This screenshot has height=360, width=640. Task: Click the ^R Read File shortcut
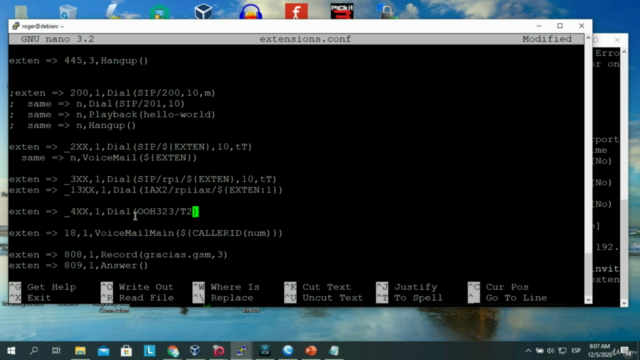click(137, 298)
